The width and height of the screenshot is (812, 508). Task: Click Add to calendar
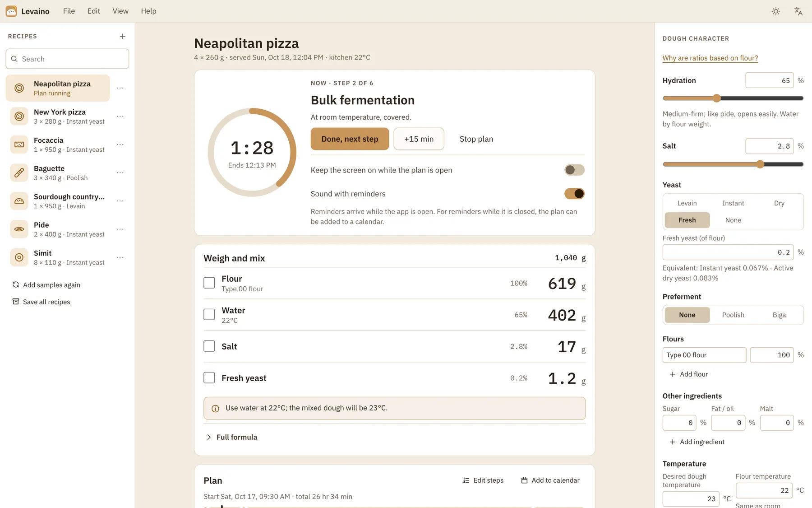click(x=550, y=480)
